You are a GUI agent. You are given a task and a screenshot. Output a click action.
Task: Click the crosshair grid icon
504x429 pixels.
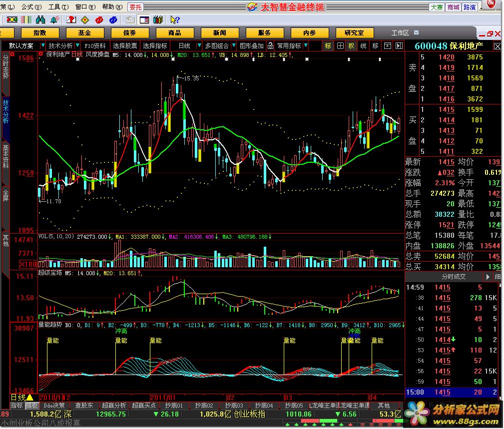coord(340,46)
